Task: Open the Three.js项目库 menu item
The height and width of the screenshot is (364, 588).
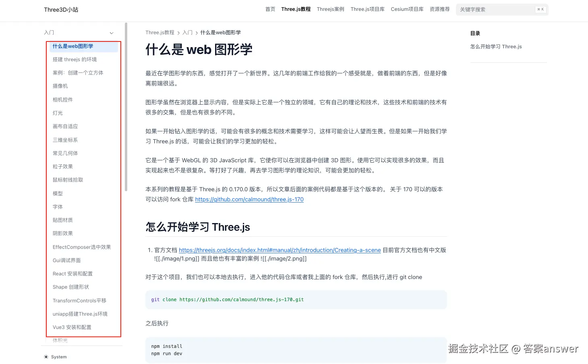Action: tap(368, 9)
